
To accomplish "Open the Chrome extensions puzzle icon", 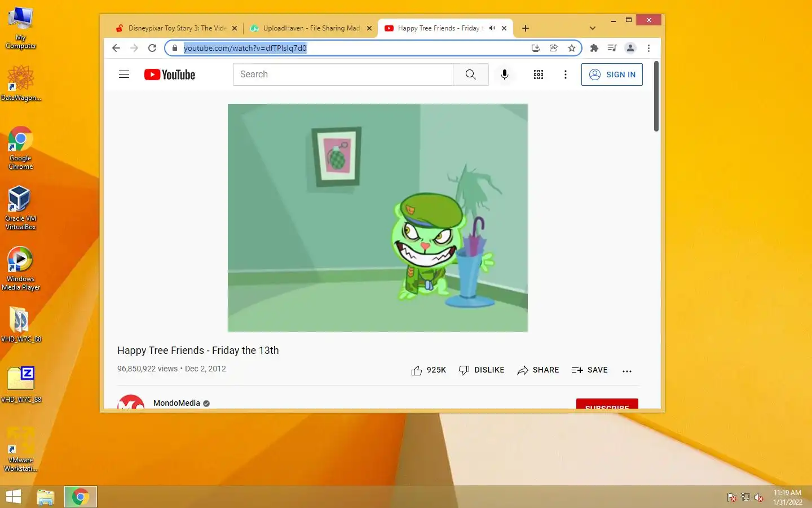I will (x=594, y=48).
